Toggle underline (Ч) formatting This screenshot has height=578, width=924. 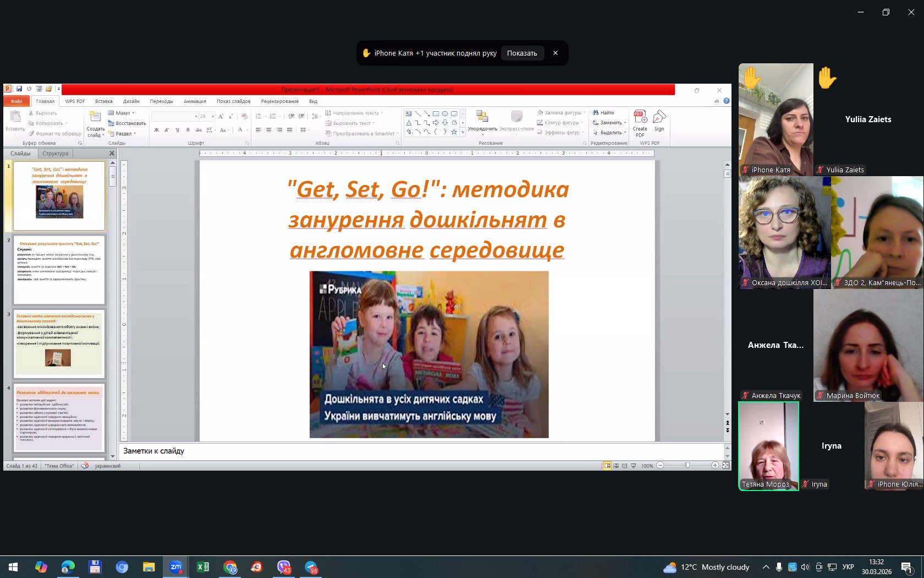tap(177, 130)
